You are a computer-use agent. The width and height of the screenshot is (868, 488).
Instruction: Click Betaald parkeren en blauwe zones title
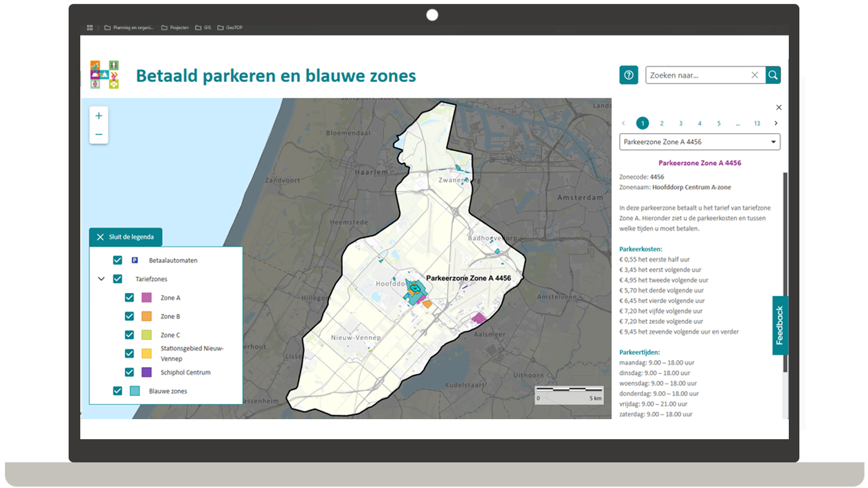point(276,76)
